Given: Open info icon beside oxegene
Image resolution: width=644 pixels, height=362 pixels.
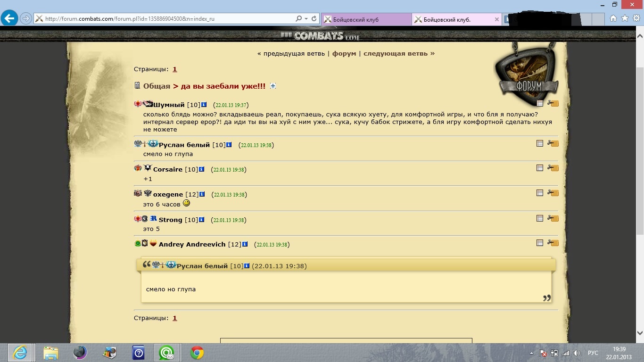Looking at the screenshot, I should tap(202, 194).
